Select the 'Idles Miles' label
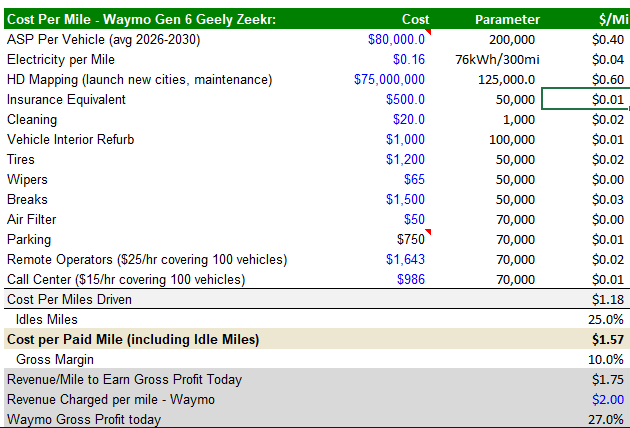The width and height of the screenshot is (630, 428). (x=47, y=319)
